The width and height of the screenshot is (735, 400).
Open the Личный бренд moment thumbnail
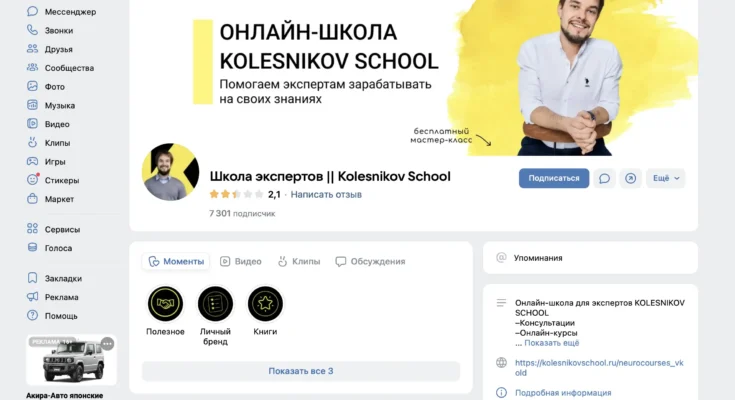(215, 304)
